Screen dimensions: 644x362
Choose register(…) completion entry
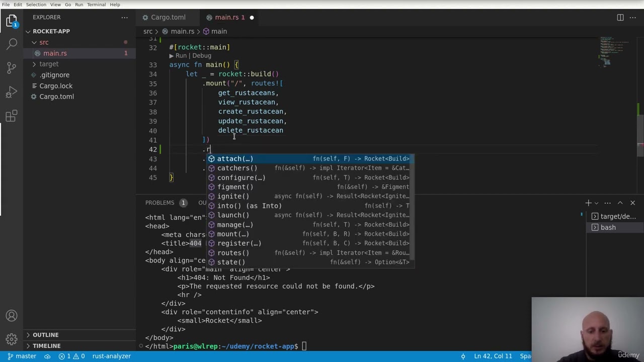[309, 243]
